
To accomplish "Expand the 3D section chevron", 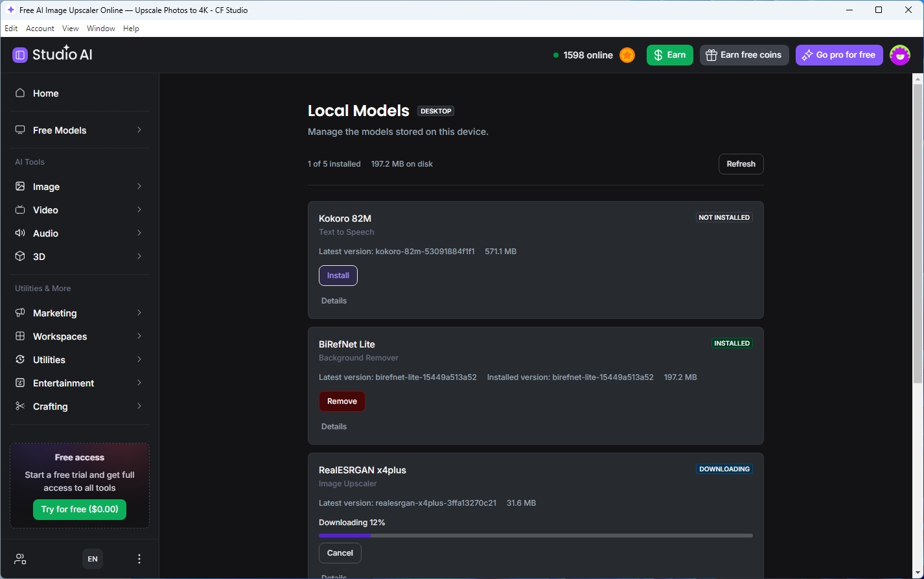I will pyautogui.click(x=139, y=257).
